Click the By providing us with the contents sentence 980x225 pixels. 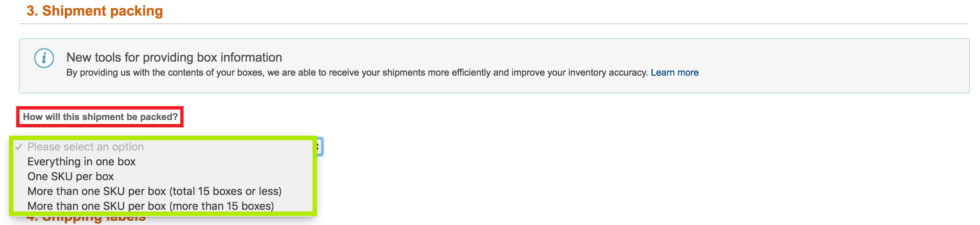[357, 73]
